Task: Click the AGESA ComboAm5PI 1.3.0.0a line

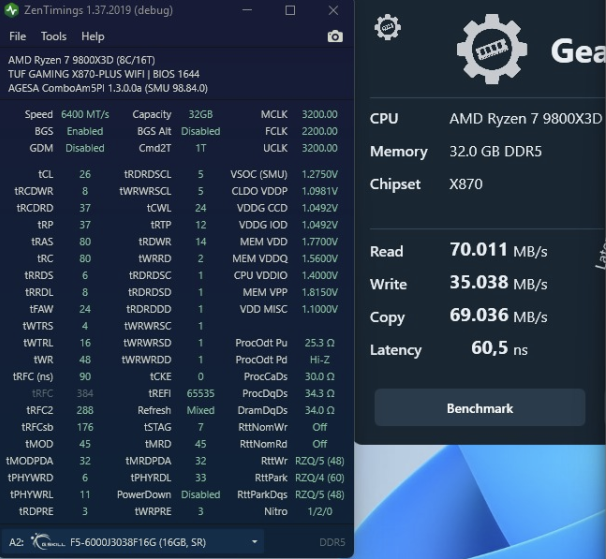Action: point(108,88)
